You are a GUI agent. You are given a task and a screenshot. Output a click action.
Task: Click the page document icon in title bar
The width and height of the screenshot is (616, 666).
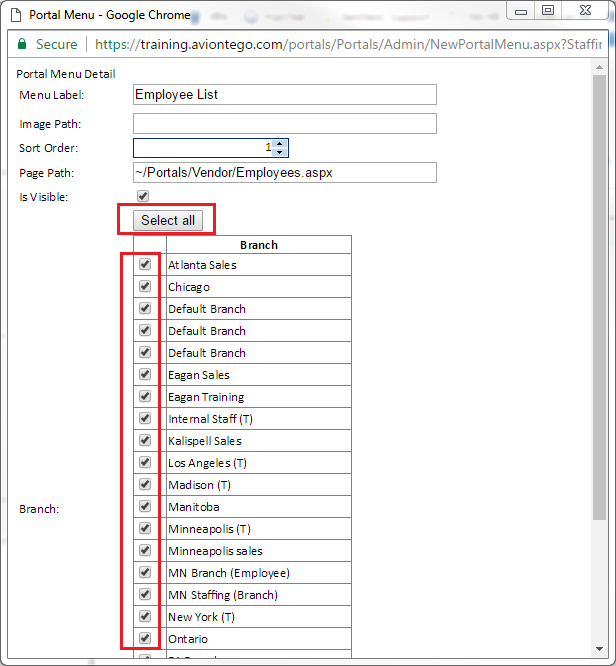tap(16, 15)
